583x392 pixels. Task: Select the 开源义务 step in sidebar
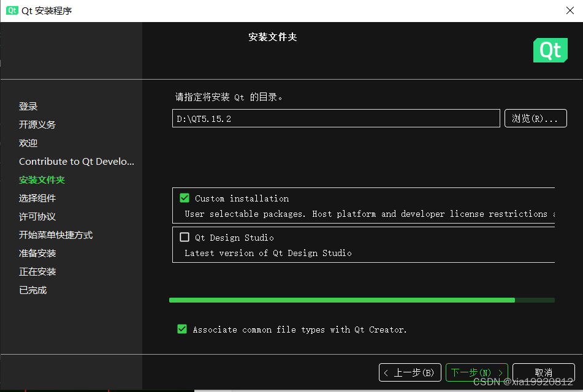point(37,124)
